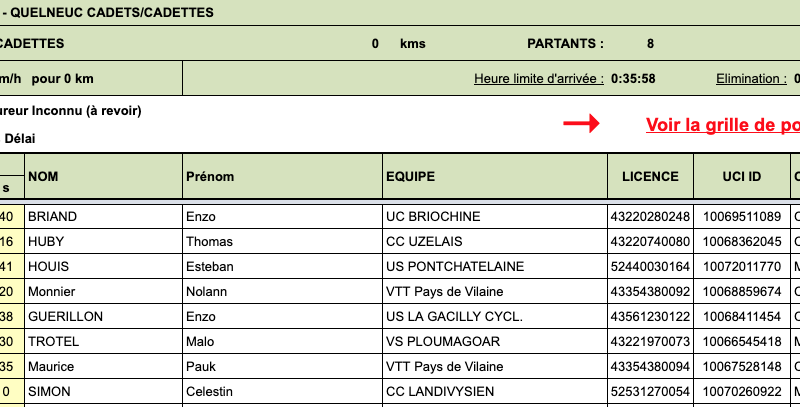The image size is (800, 407).
Task: Select the Pauk first name cell
Action: (x=201, y=367)
